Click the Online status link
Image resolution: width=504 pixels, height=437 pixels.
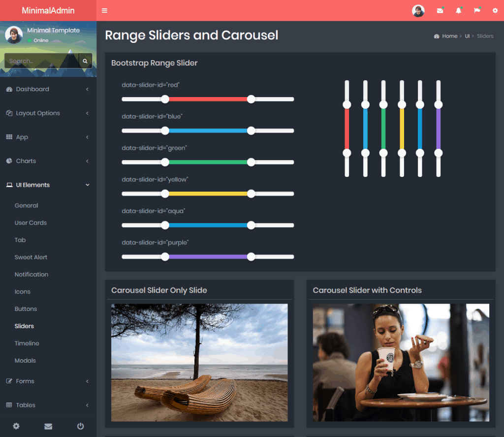pos(38,40)
